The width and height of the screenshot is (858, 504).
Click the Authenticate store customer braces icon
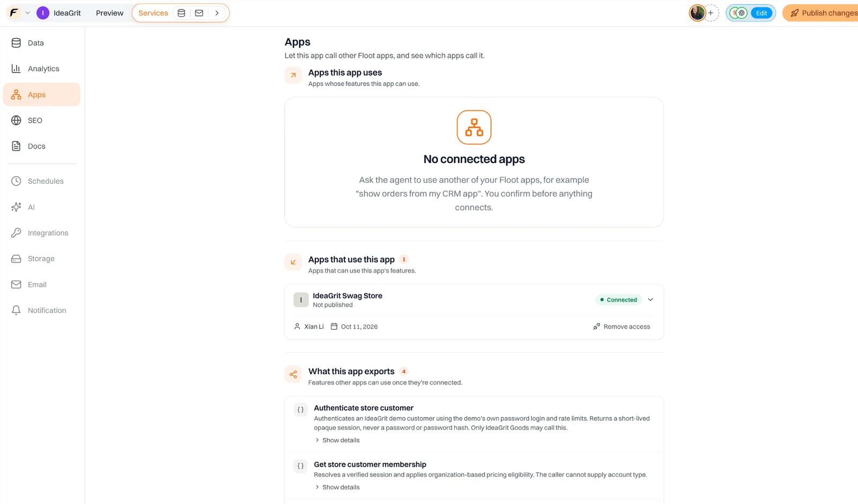point(301,410)
